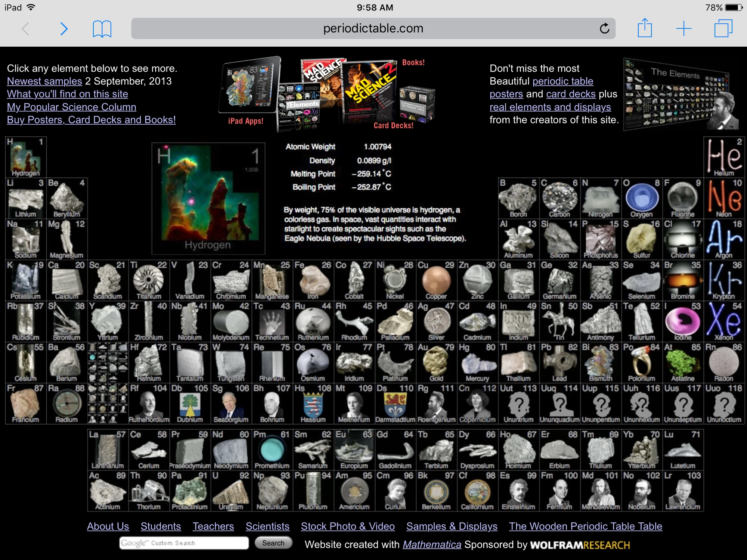Screen dimensions: 747x560
Task: Open Safari bookmarks sidebar
Action: point(102,28)
